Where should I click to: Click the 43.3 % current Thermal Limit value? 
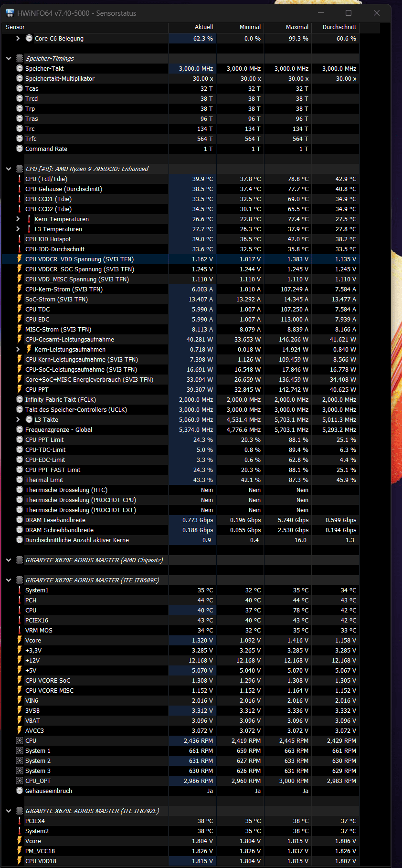pyautogui.click(x=203, y=480)
